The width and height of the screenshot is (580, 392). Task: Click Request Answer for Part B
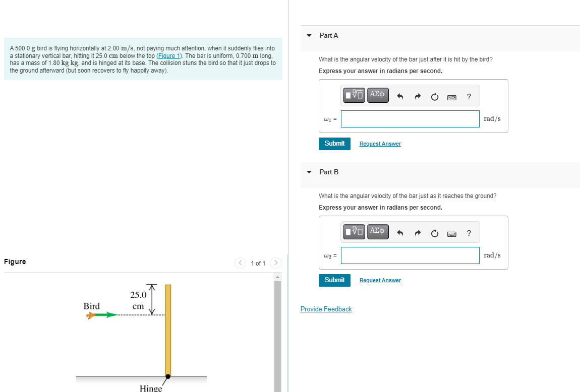pos(380,281)
